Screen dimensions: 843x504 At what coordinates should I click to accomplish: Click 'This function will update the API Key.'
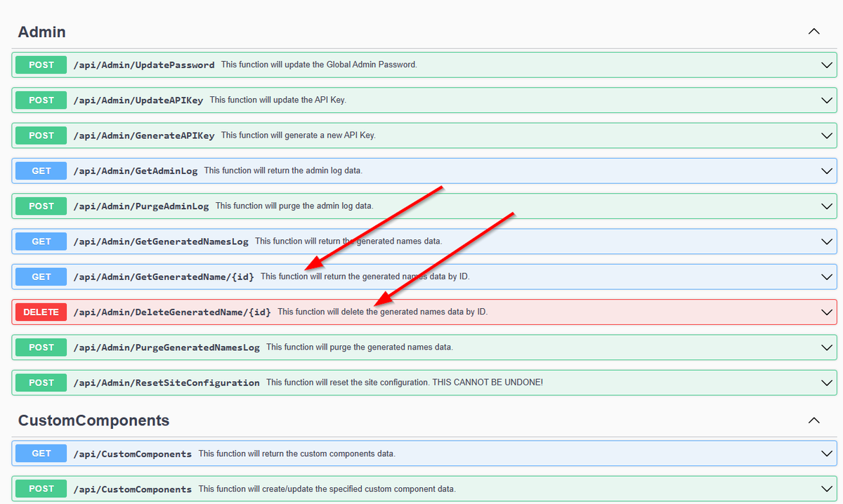coord(278,100)
